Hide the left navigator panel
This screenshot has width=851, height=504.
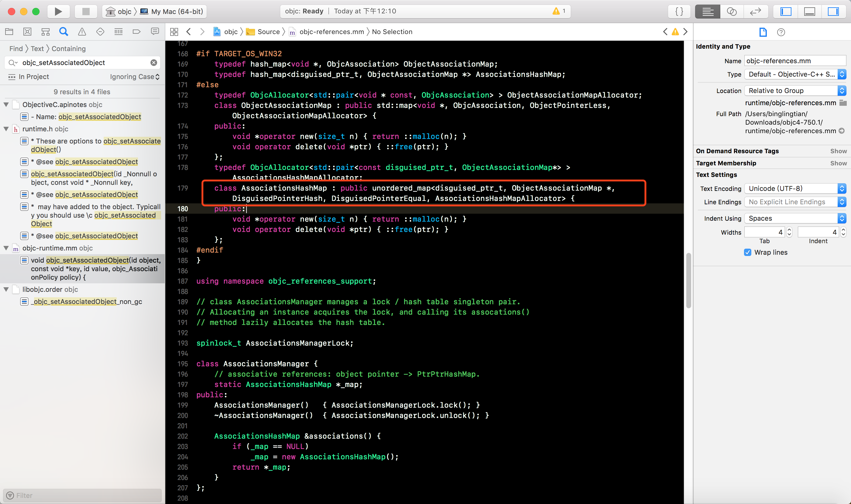tap(786, 11)
